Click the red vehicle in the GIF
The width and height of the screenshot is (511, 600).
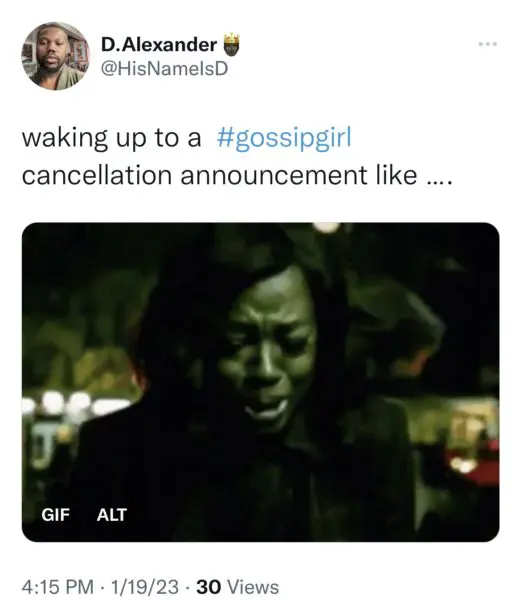[x=475, y=457]
